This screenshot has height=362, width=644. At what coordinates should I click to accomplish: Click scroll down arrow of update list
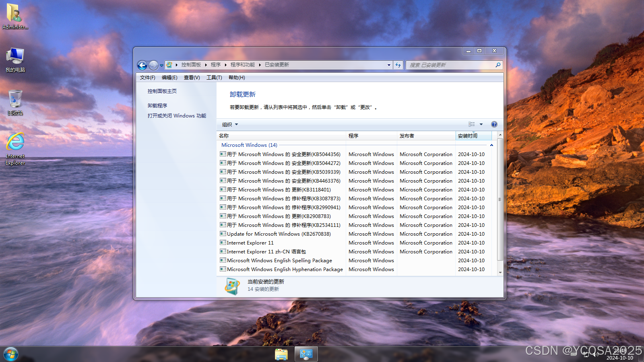(500, 273)
